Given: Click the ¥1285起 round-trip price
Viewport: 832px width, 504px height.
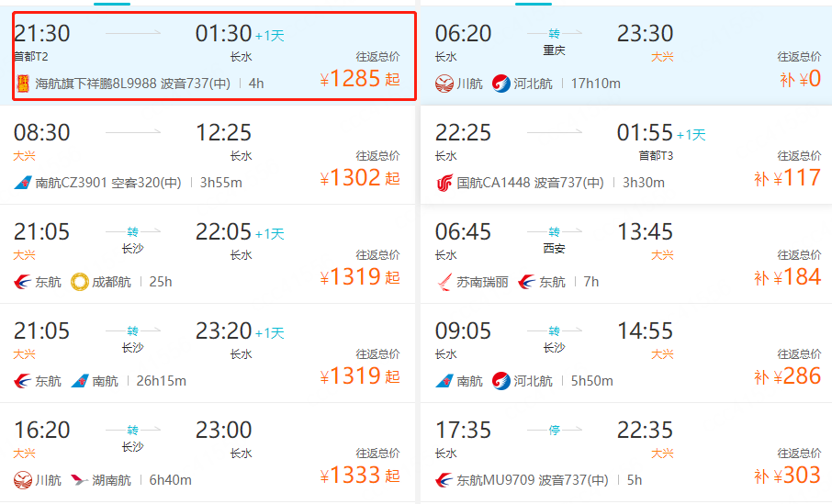Looking at the screenshot, I should (360, 79).
